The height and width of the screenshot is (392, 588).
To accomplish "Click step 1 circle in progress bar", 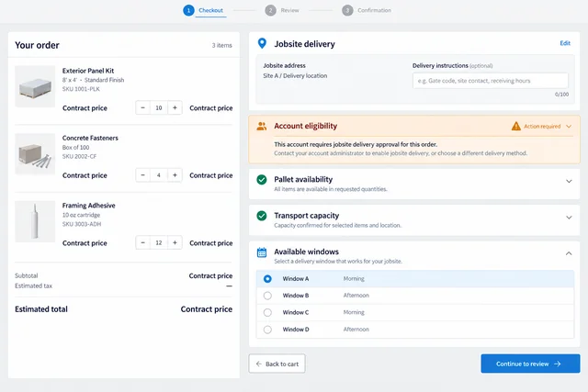I will [x=188, y=10].
